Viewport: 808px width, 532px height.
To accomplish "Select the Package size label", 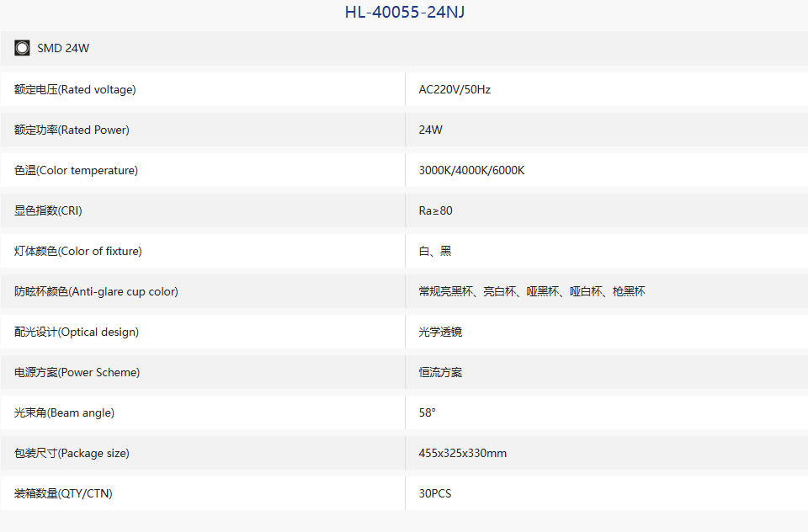I will (x=72, y=453).
